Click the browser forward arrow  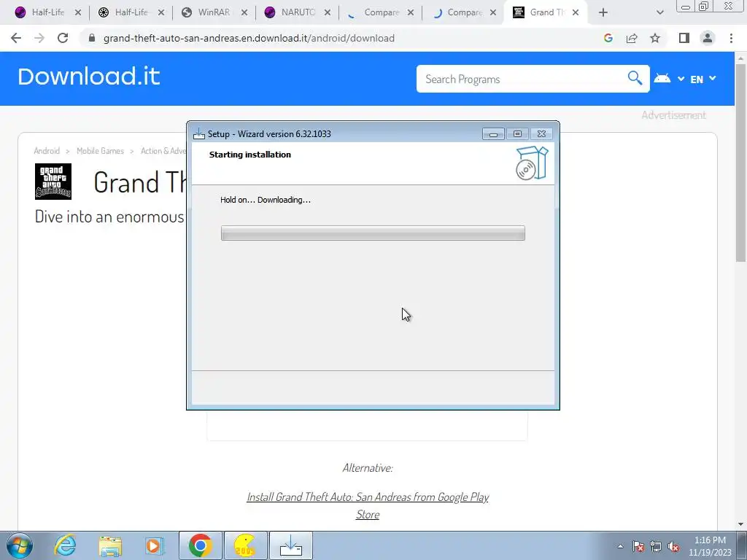[39, 38]
